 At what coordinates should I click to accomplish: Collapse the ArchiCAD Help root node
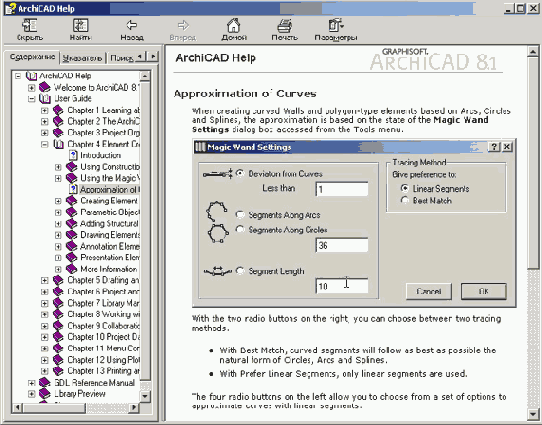tap(18, 76)
